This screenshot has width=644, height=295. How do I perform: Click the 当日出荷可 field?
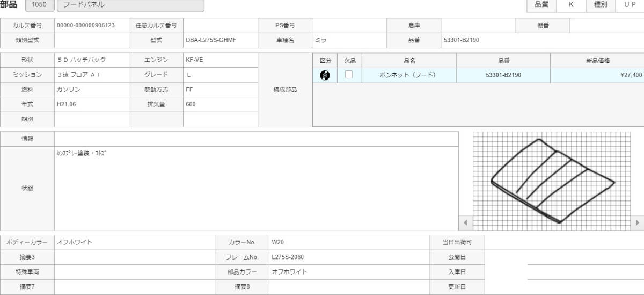[x=563, y=242]
